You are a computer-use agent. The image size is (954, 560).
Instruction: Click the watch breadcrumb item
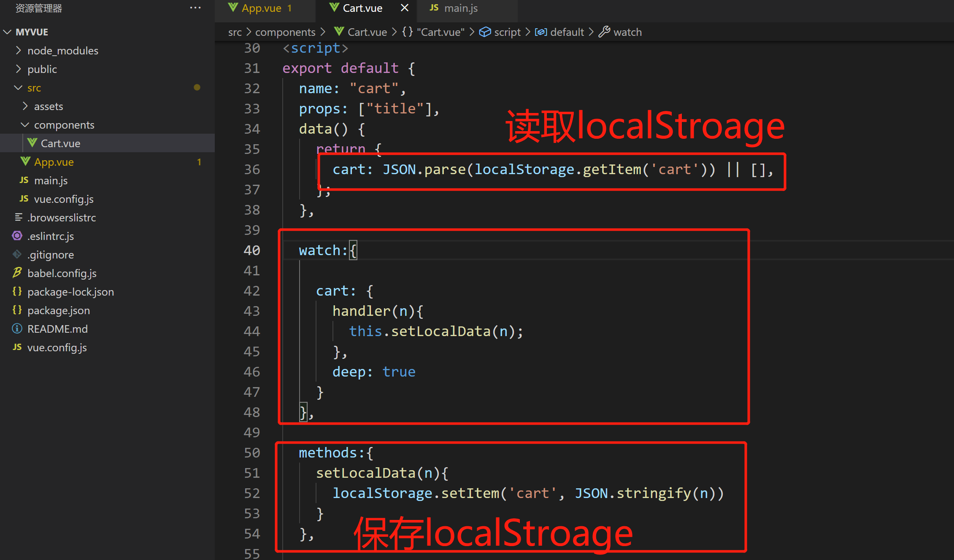627,32
